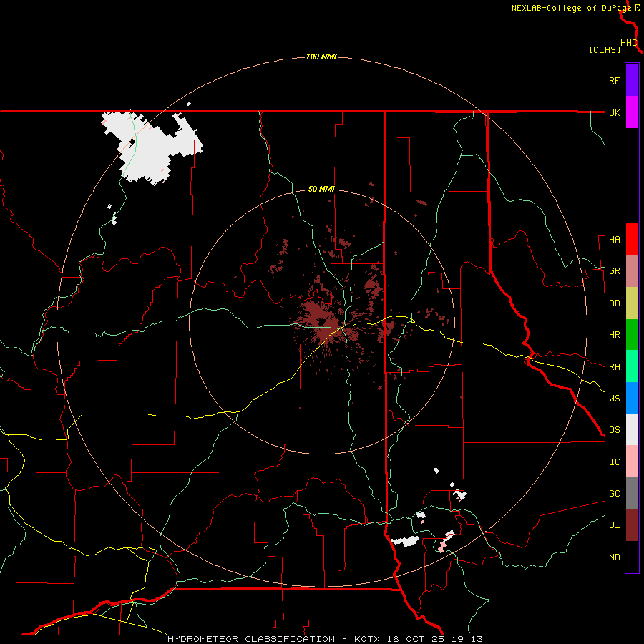Screen dimensions: 644x644
Task: Click the NEXLAB-College of DuPage credit text
Action: point(571,8)
